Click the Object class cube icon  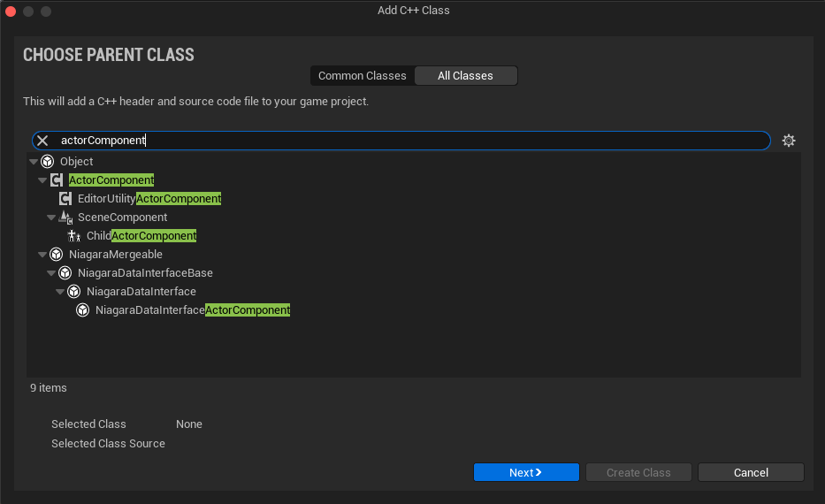[48, 162]
